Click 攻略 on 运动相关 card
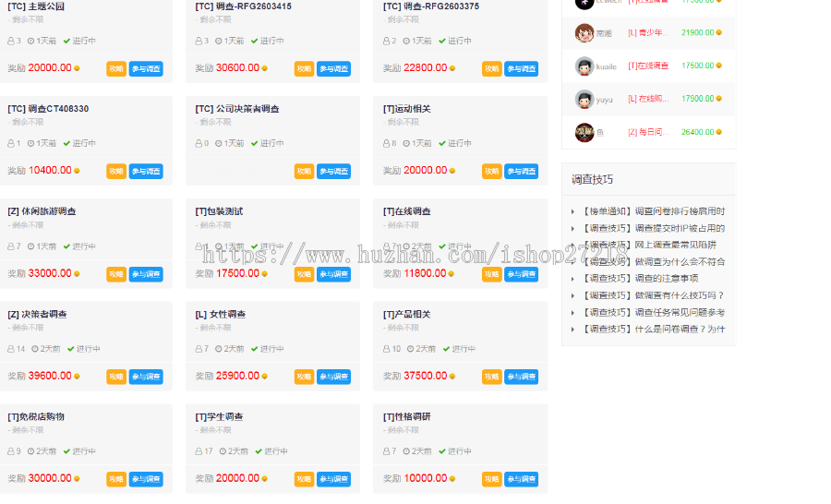 pyautogui.click(x=492, y=171)
